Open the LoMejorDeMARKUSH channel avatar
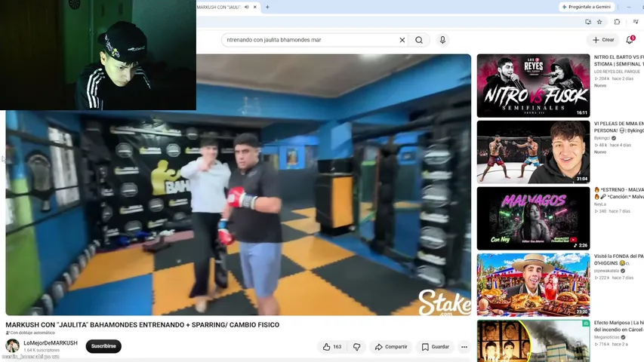Image resolution: width=644 pixels, height=362 pixels. [x=12, y=346]
